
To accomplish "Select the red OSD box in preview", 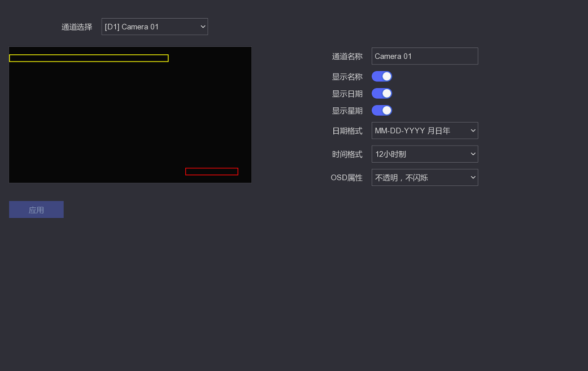I will (x=212, y=172).
